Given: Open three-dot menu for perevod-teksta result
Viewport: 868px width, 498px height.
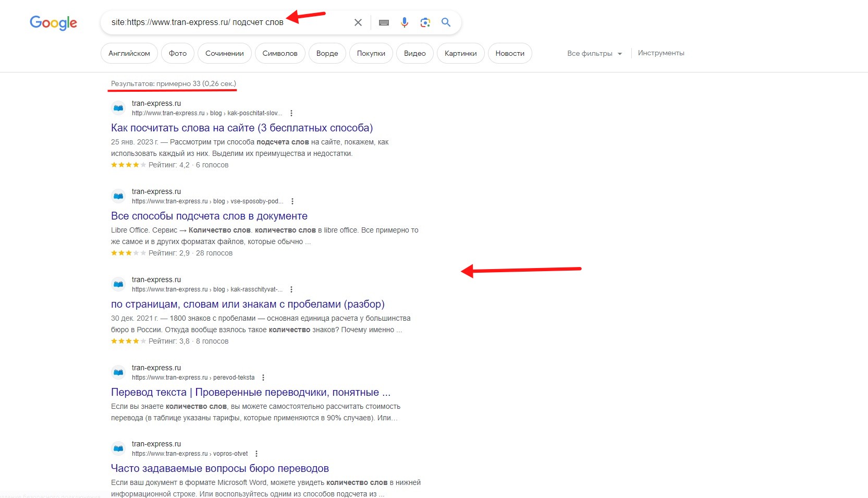Looking at the screenshot, I should coord(263,378).
